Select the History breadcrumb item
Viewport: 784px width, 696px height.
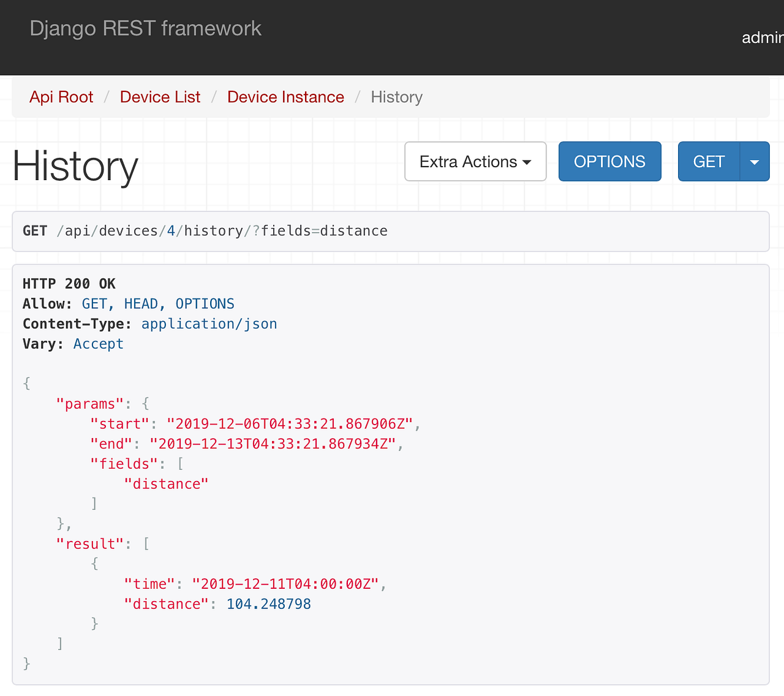coord(396,97)
